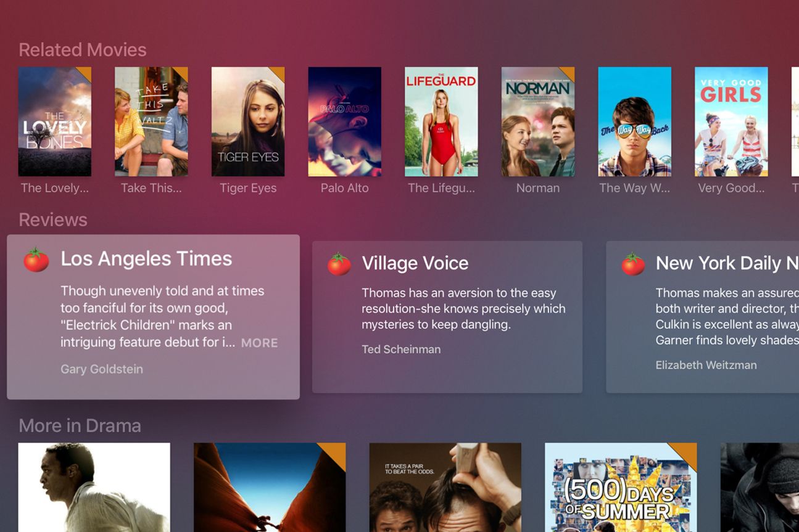The height and width of the screenshot is (532, 799).
Task: Select The Way Way Back poster
Action: click(x=634, y=121)
